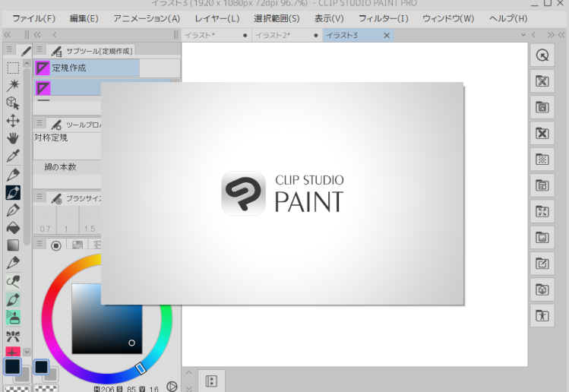
Task: Open the frame layout material folder
Action: pos(542,185)
